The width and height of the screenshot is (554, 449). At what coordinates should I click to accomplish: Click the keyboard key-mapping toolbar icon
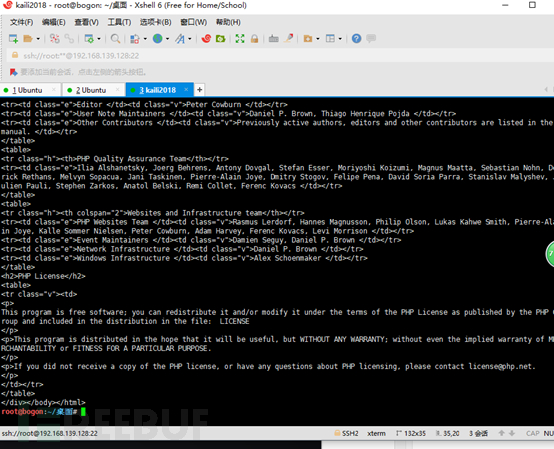tap(273, 39)
